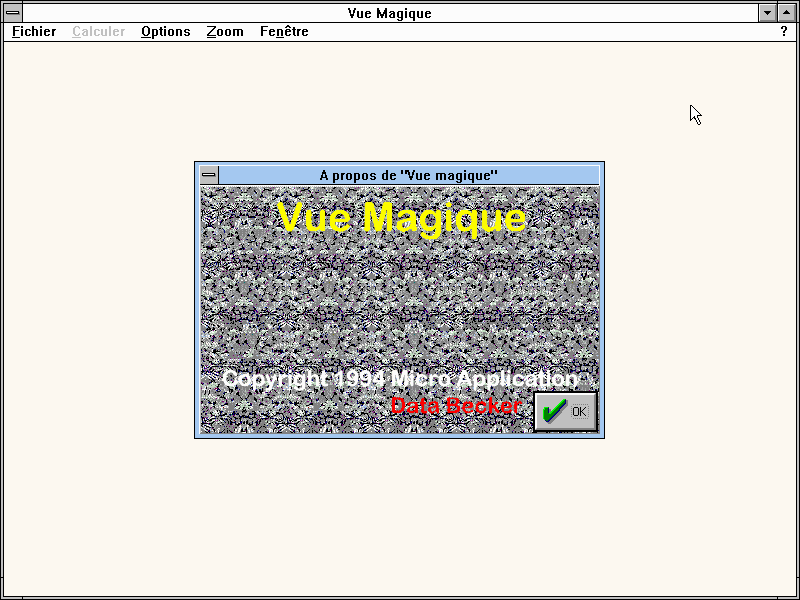800x600 pixels.
Task: Open the Zoom menu
Action: click(x=225, y=32)
